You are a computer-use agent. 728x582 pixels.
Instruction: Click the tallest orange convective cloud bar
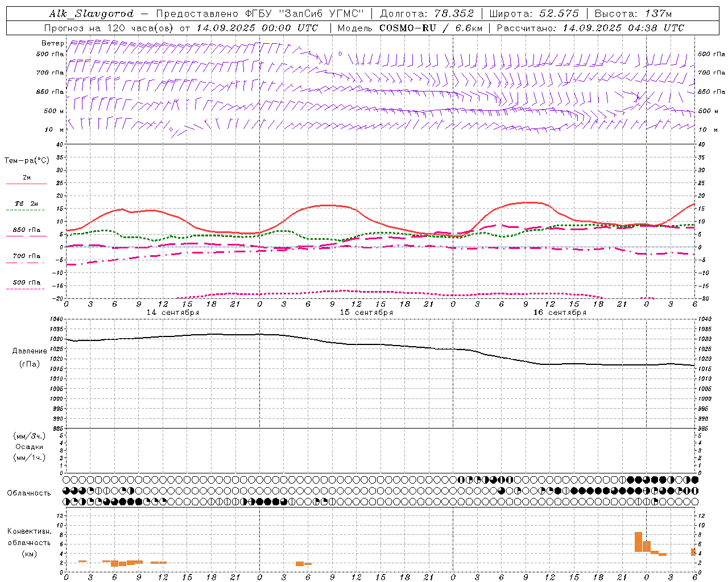point(638,542)
